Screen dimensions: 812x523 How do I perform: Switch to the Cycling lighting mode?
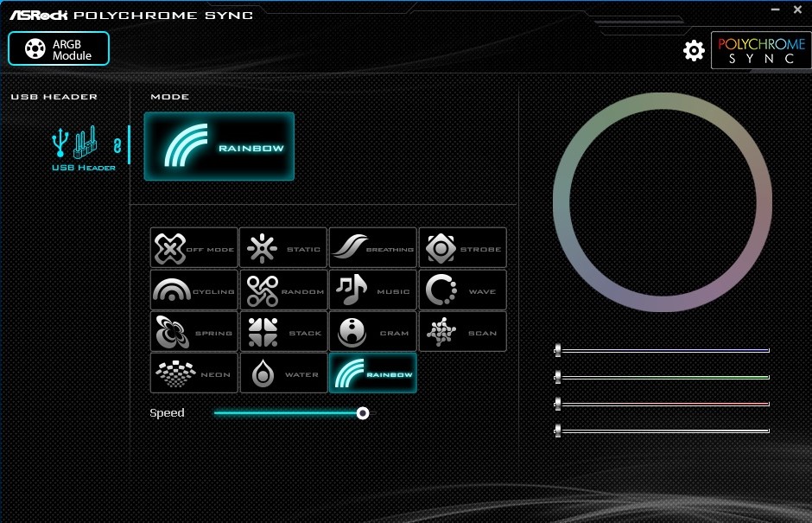pyautogui.click(x=194, y=290)
